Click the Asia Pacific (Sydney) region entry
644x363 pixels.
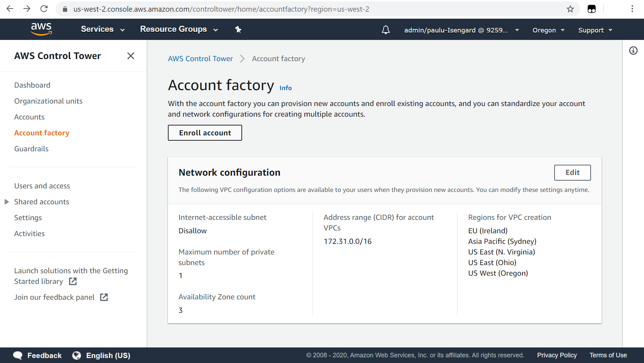click(502, 241)
